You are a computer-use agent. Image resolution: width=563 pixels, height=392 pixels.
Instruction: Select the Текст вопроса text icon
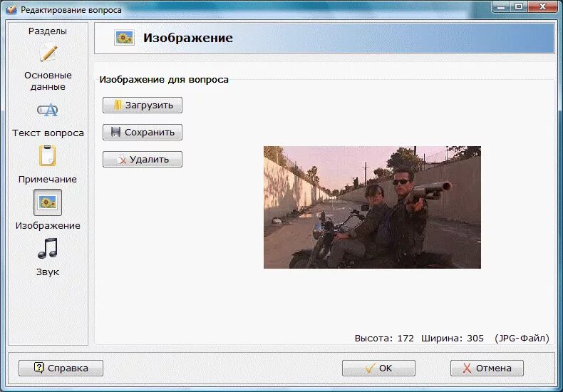[x=48, y=110]
